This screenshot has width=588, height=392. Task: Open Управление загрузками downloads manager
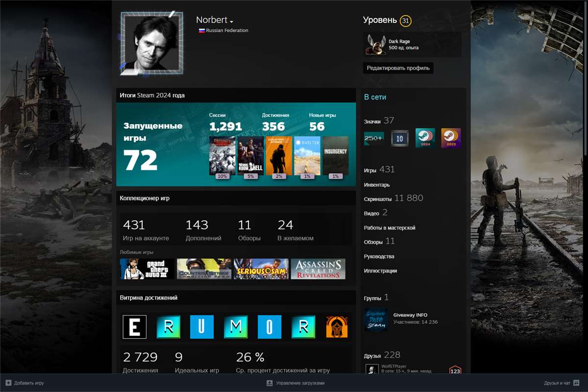[300, 383]
